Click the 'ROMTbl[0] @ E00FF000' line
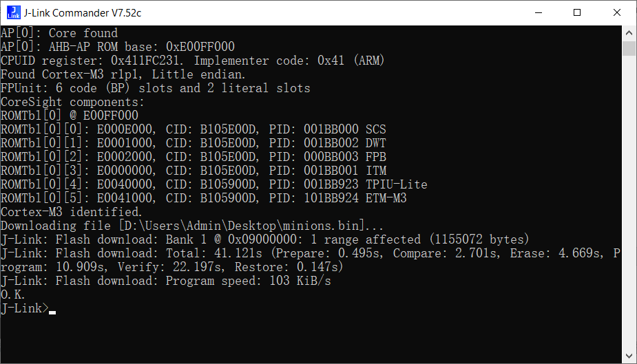 pyautogui.click(x=70, y=116)
